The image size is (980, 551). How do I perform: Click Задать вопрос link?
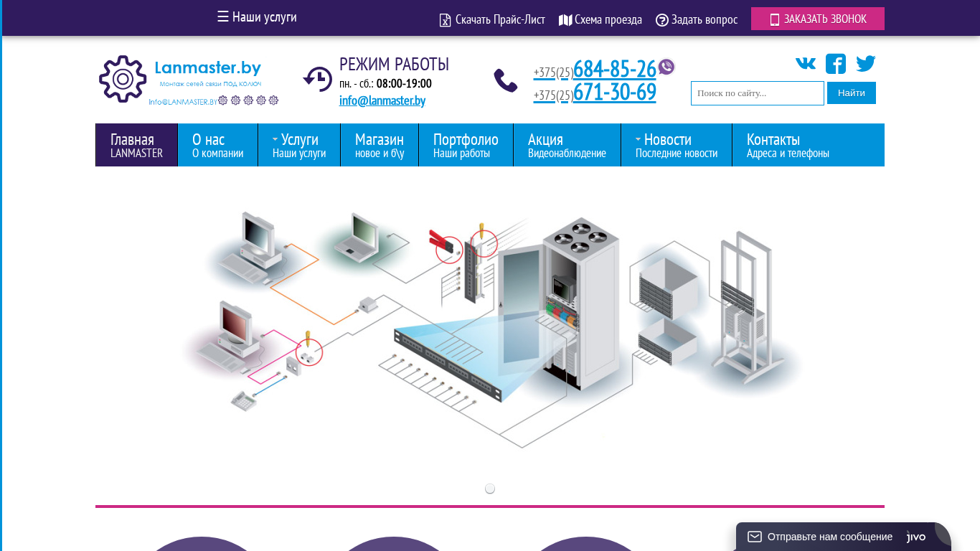point(705,20)
